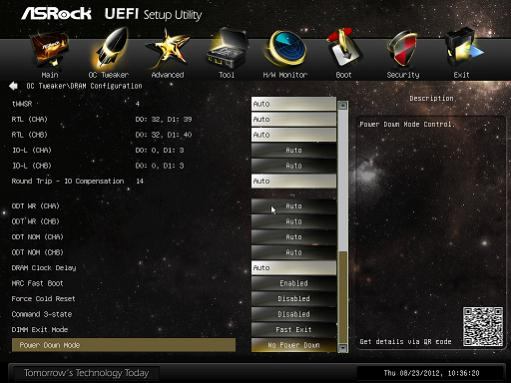Select the DRAM Clock Delay label
This screenshot has height=383, width=511.
click(x=44, y=268)
